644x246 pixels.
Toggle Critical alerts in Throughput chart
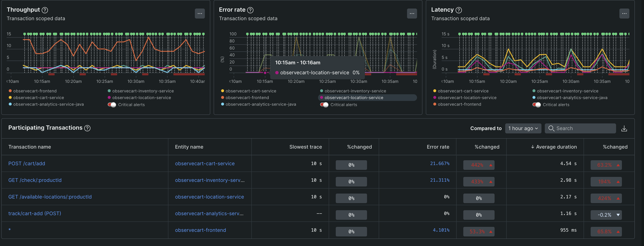112,105
